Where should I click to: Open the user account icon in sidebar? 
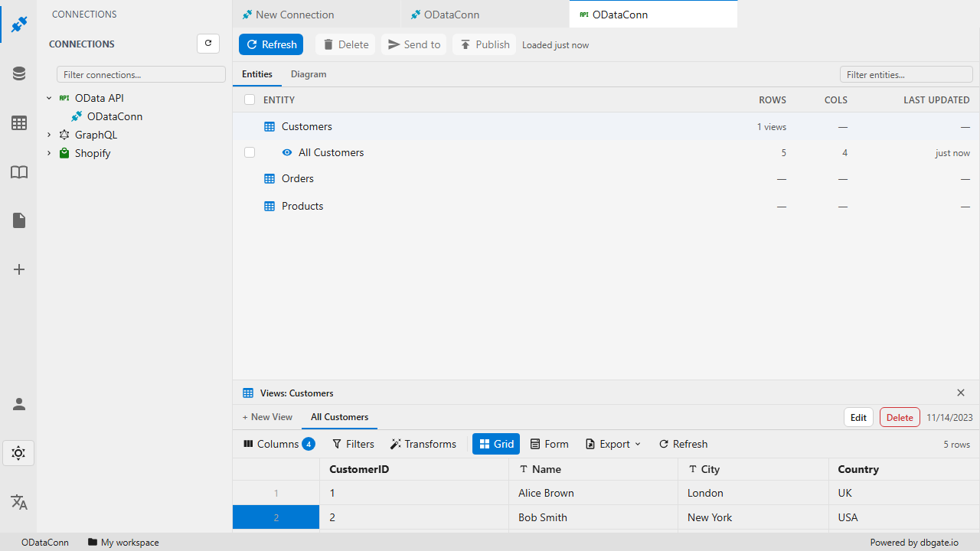(x=19, y=404)
